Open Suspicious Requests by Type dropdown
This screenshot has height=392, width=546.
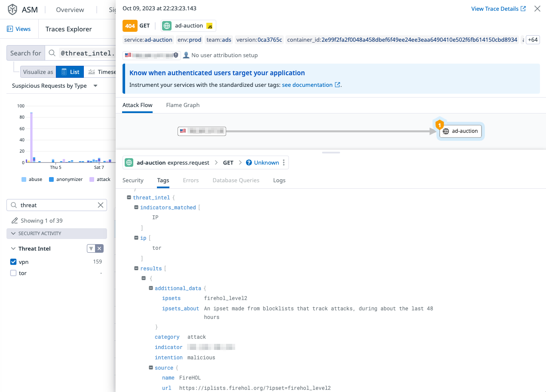(x=55, y=86)
